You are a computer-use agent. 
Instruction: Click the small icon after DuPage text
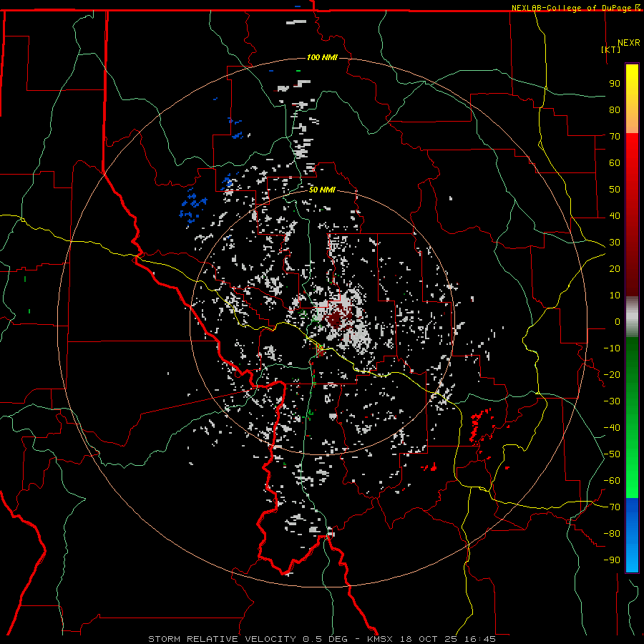coord(638,8)
